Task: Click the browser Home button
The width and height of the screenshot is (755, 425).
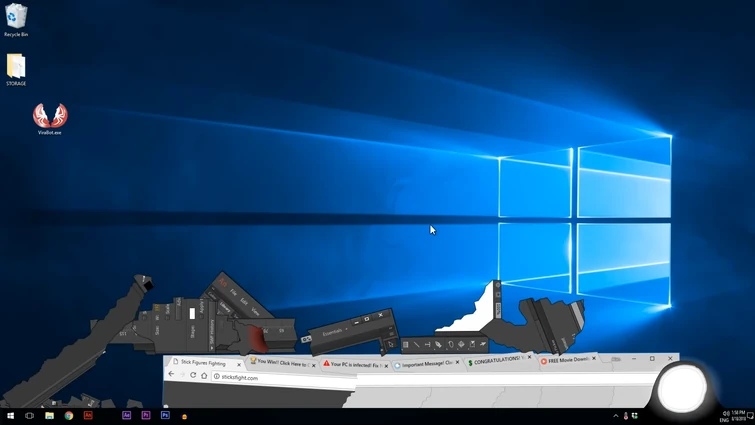Action: pyautogui.click(x=204, y=375)
